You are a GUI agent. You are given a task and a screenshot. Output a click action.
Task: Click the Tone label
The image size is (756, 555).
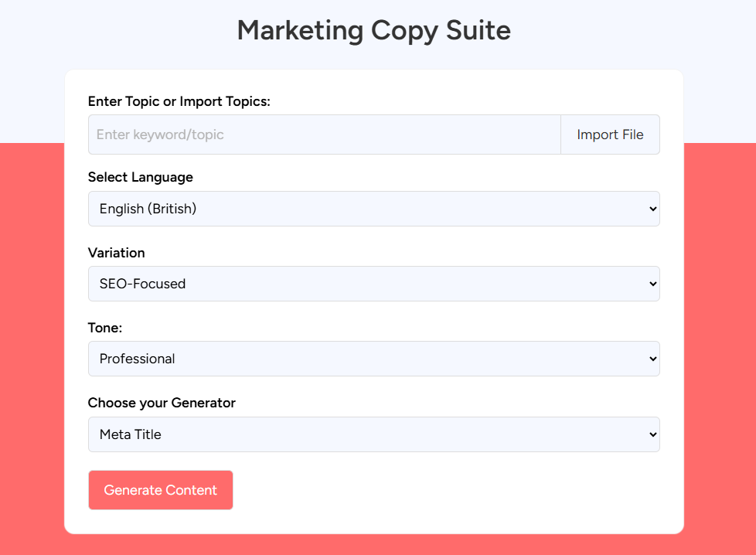tap(105, 328)
